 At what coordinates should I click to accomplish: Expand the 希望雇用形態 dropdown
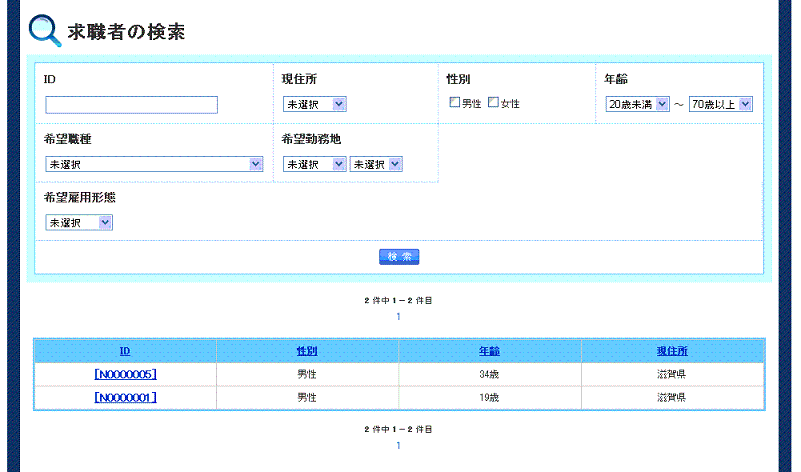pyautogui.click(x=79, y=222)
